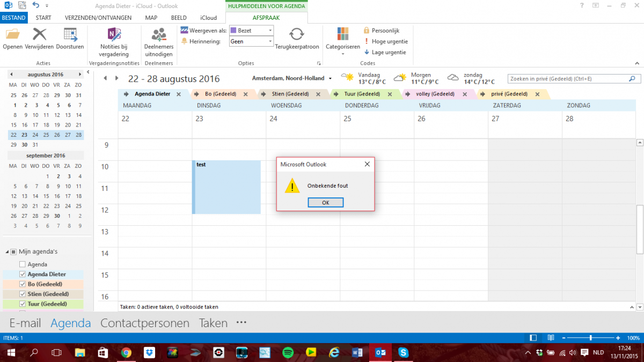Open Taken in navigation bar
The image size is (644, 362).
point(213,323)
